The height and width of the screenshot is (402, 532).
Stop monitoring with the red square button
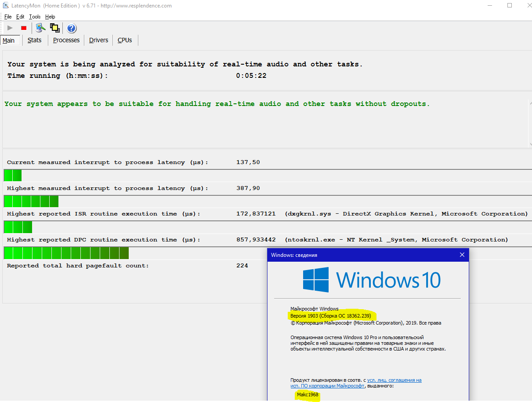click(24, 28)
